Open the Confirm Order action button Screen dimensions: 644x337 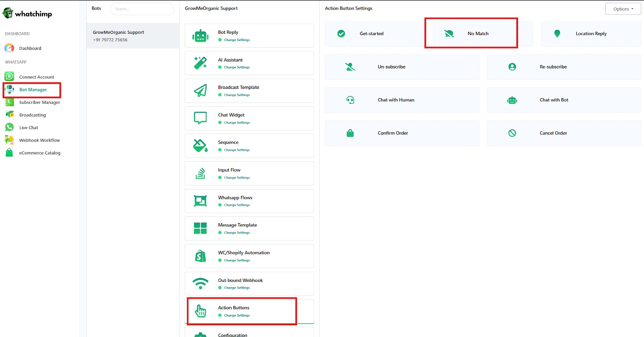pos(402,133)
